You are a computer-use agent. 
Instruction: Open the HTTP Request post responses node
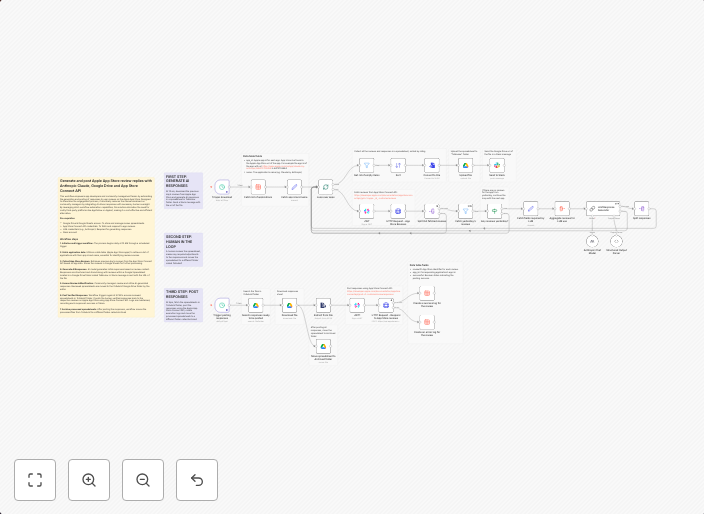pyautogui.click(x=386, y=305)
